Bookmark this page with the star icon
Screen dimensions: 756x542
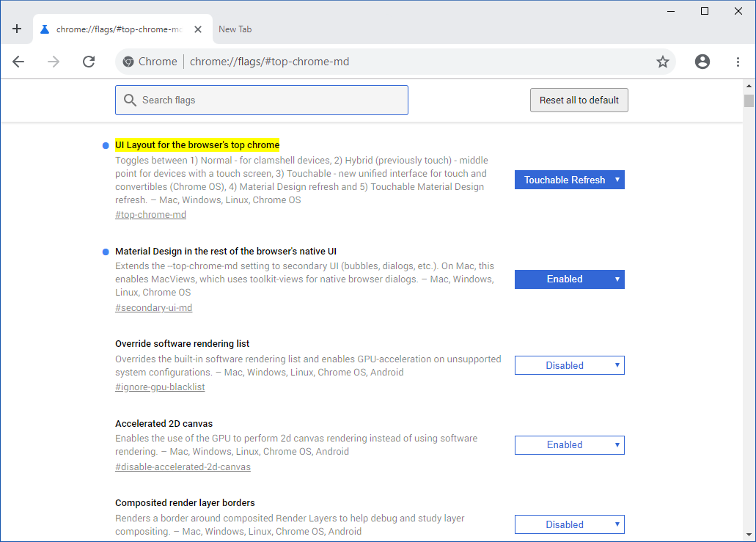[663, 62]
